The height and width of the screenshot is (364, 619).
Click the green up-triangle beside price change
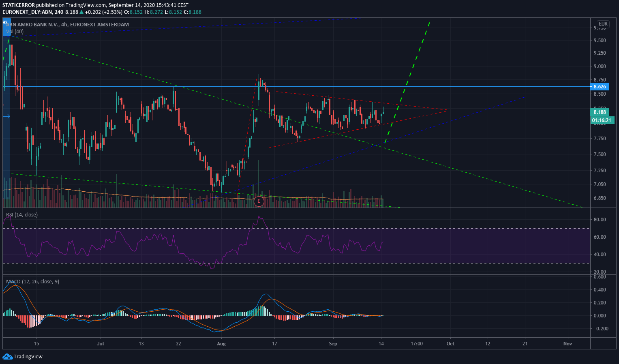click(x=81, y=12)
